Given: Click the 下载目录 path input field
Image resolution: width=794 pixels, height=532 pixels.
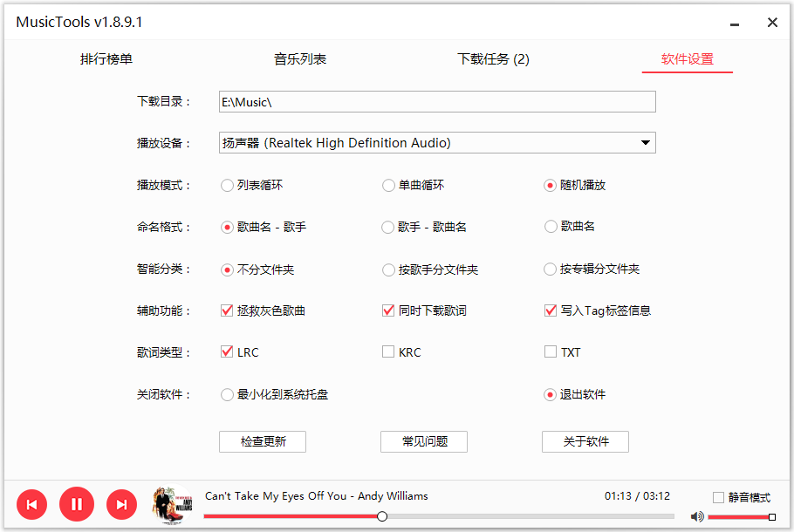Looking at the screenshot, I should 436,102.
